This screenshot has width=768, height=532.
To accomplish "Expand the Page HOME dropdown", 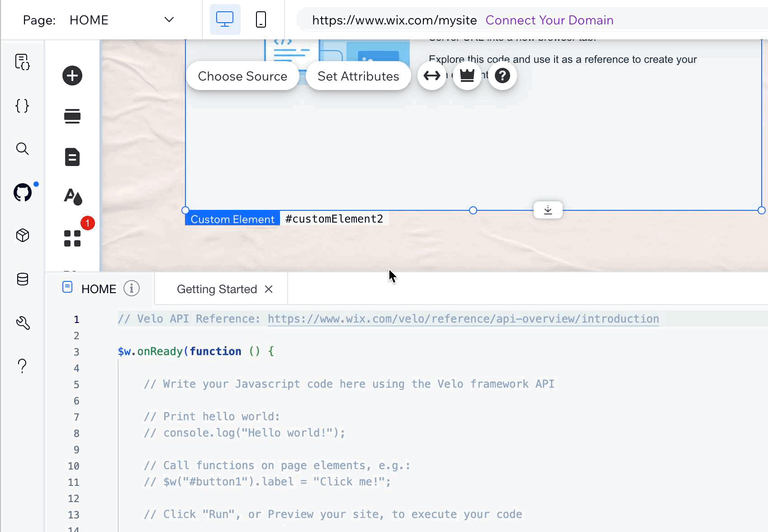I will 169,20.
